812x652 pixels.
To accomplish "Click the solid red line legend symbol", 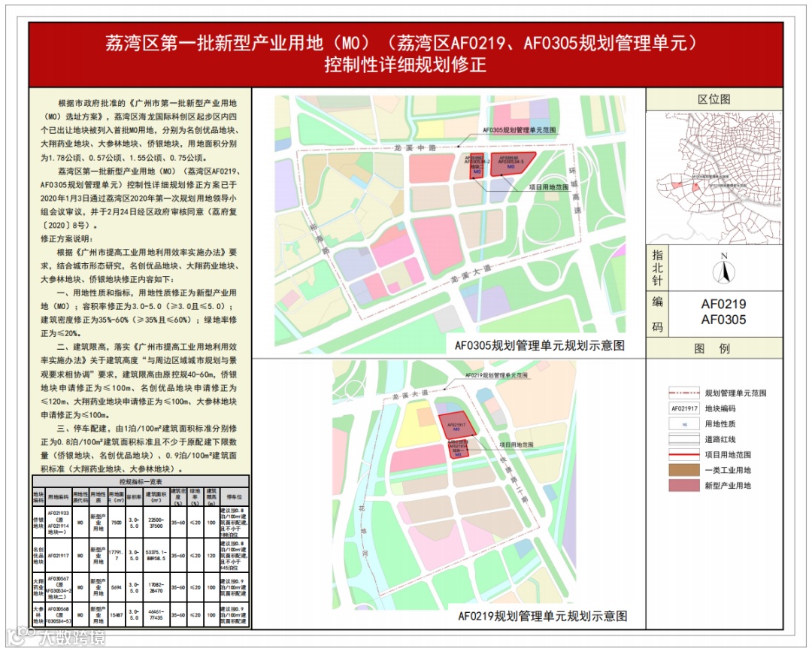I will click(x=684, y=455).
